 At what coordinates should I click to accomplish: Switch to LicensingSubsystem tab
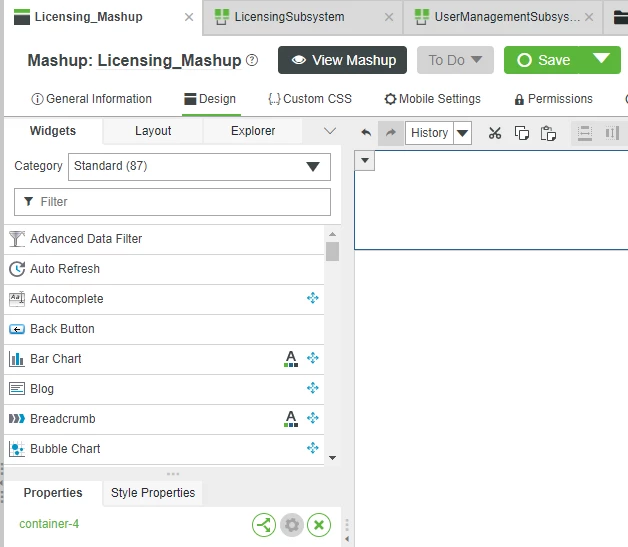click(289, 17)
